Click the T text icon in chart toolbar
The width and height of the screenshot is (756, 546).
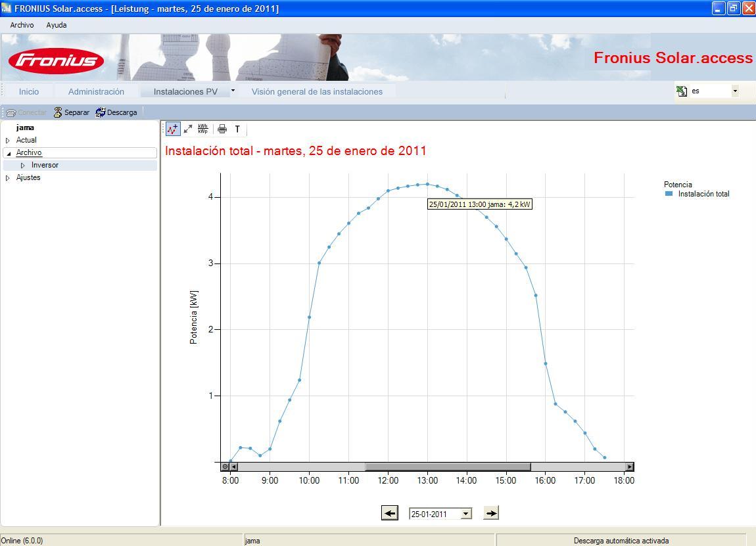[x=237, y=129]
